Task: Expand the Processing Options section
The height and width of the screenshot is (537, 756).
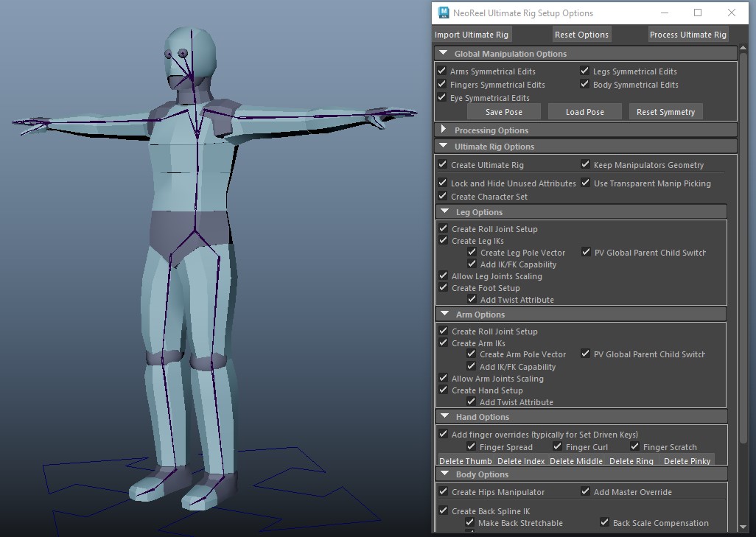Action: click(444, 130)
